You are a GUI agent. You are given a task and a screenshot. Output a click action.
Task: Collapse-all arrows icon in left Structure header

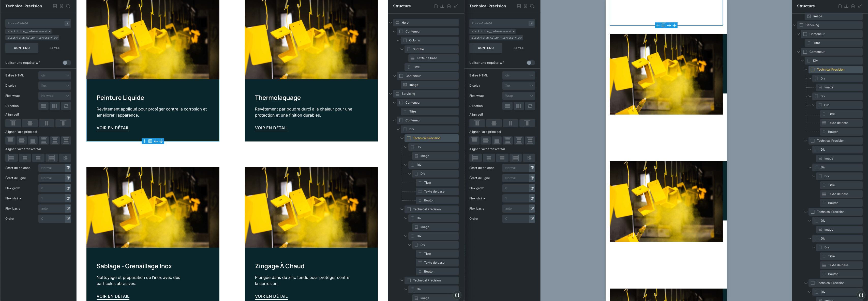[456, 6]
